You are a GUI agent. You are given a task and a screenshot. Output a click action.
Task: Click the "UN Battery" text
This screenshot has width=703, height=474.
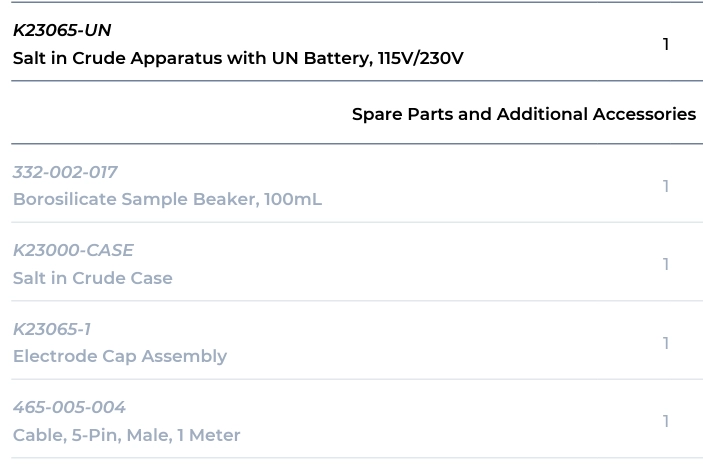pos(318,58)
